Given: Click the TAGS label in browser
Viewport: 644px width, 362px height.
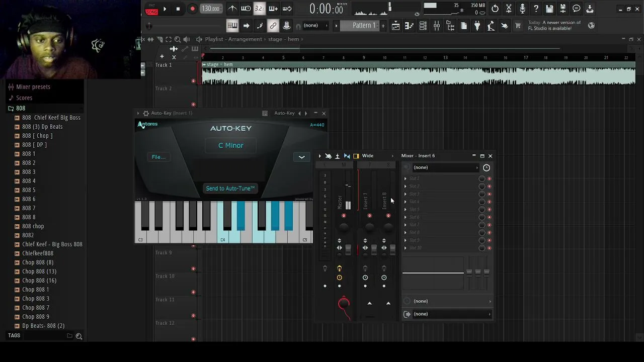Looking at the screenshot, I should [14, 336].
